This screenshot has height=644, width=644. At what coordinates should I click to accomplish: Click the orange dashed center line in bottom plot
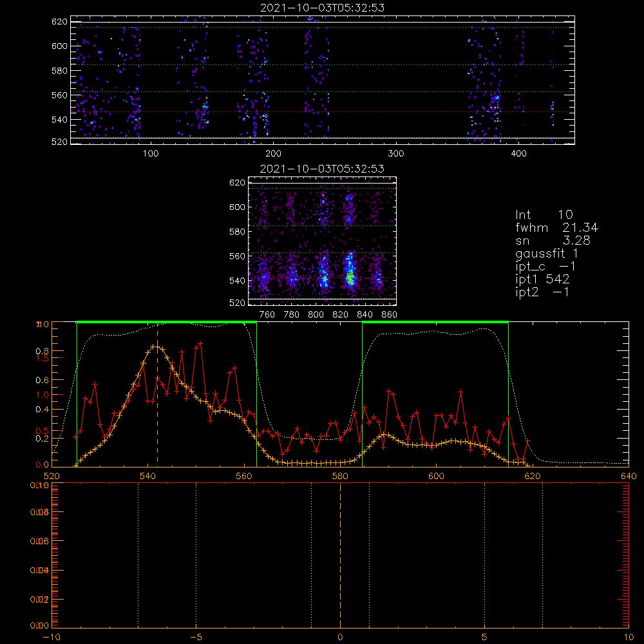(340, 555)
